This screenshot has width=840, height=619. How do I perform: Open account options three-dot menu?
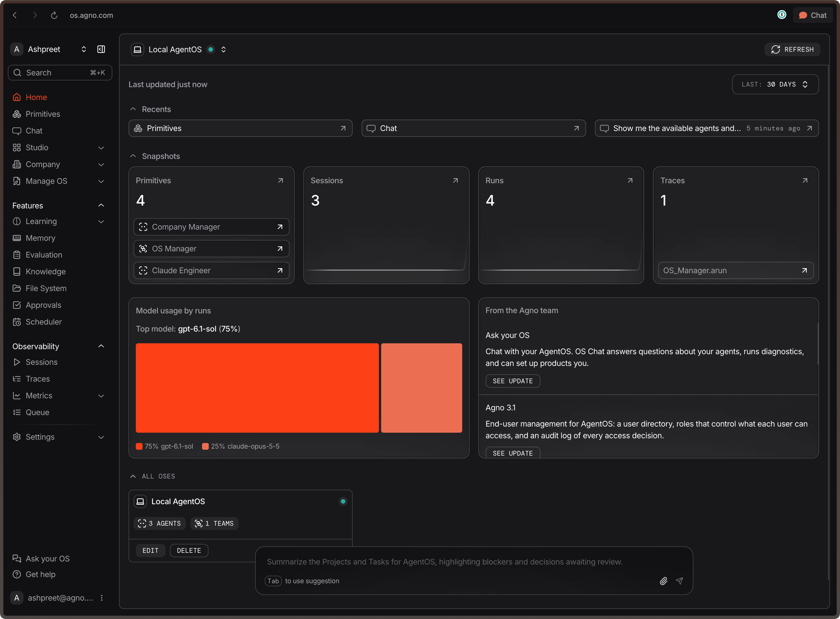click(102, 598)
